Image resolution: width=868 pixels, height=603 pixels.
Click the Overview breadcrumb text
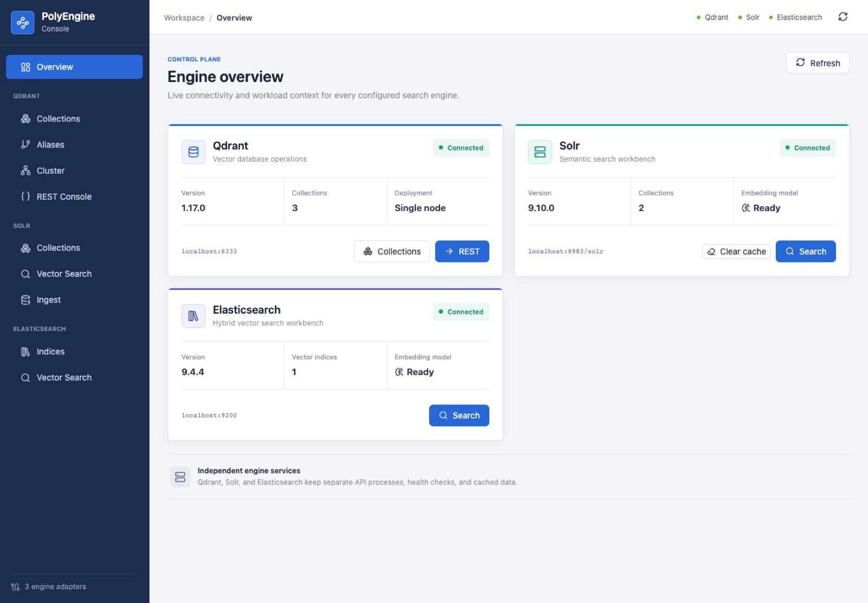click(234, 18)
